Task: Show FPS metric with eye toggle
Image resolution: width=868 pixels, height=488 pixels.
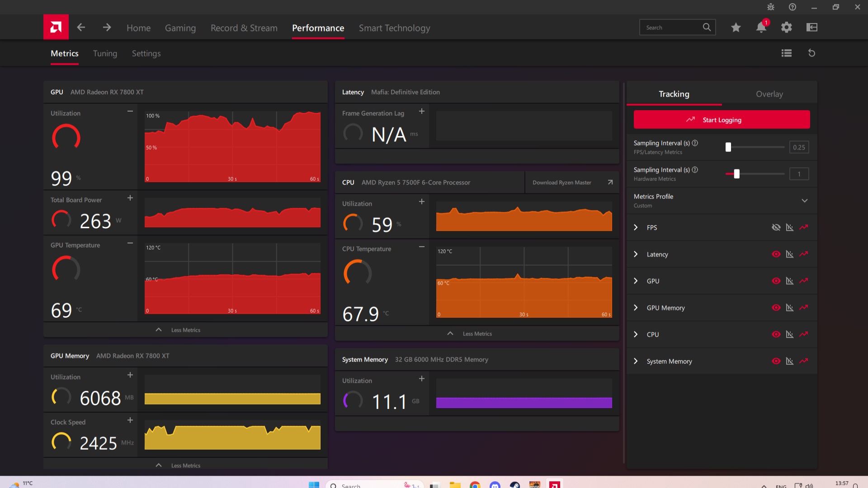Action: (x=776, y=227)
